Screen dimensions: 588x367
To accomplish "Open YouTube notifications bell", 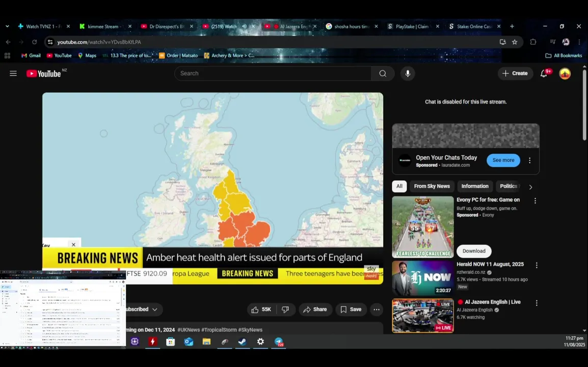I will (544, 73).
